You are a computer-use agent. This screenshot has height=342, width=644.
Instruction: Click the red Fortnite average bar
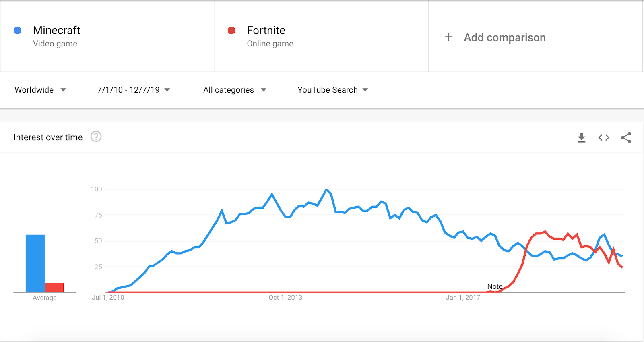pos(54,287)
